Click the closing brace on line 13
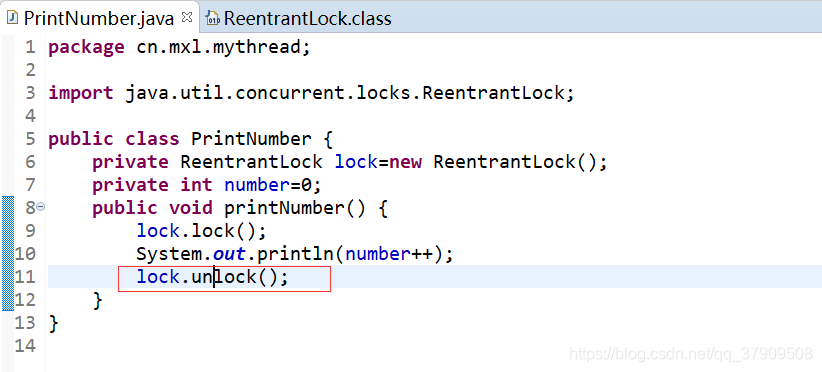 click(x=53, y=323)
